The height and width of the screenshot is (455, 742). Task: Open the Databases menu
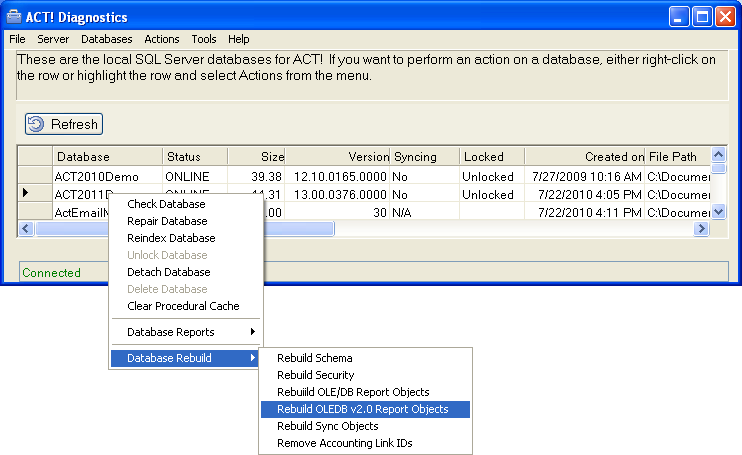click(x=106, y=39)
